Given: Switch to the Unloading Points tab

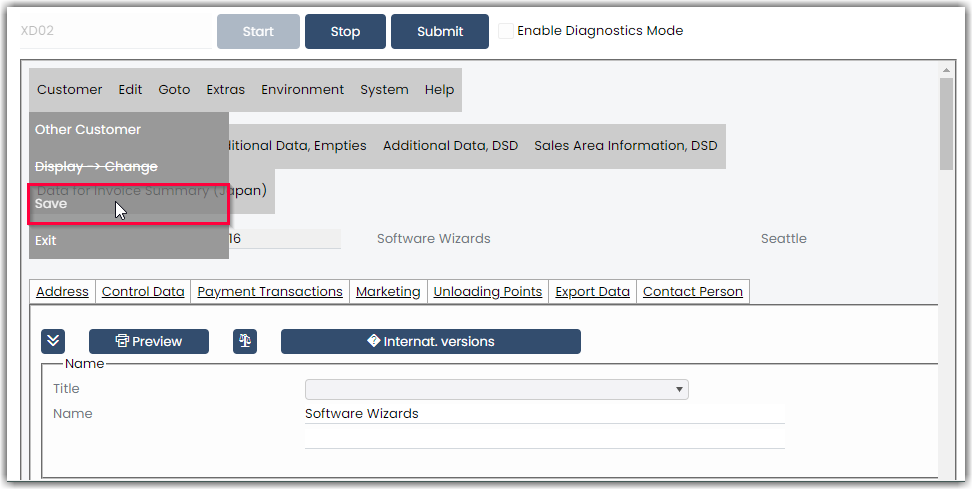Looking at the screenshot, I should [488, 292].
